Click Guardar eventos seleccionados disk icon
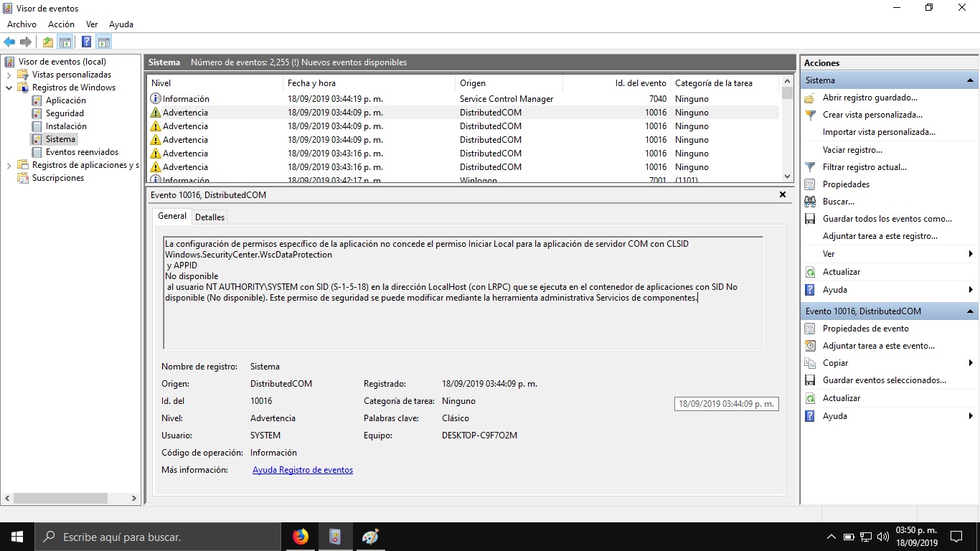The width and height of the screenshot is (980, 551). [x=810, y=380]
